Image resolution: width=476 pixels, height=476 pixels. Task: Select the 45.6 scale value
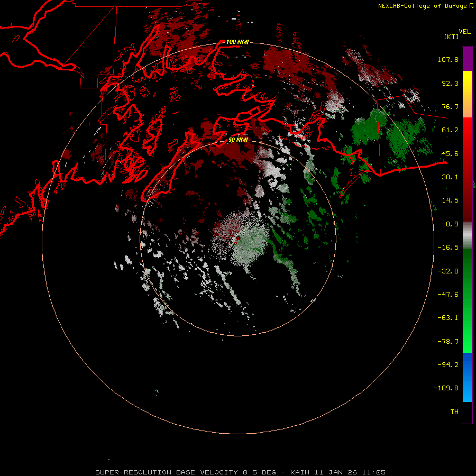[450, 153]
